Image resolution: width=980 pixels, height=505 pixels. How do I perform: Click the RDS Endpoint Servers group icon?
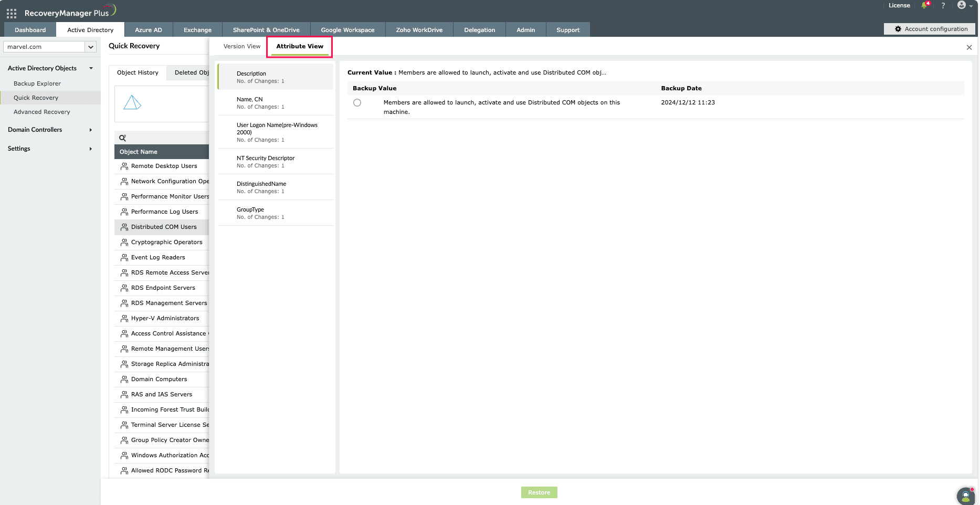[x=124, y=288]
